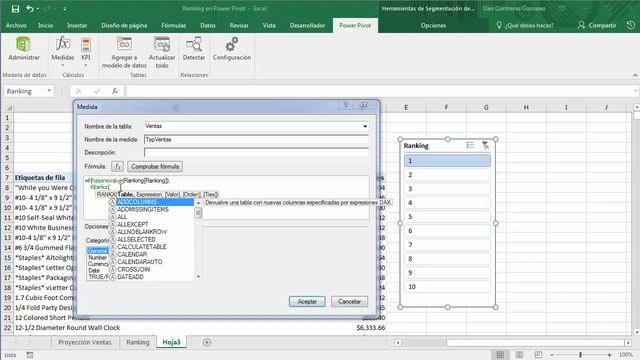Click the formula bar fx icon
The image size is (640, 360).
click(115, 91)
